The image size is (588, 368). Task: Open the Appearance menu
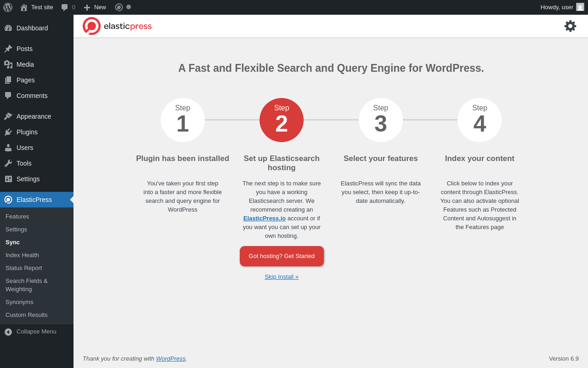37,116
